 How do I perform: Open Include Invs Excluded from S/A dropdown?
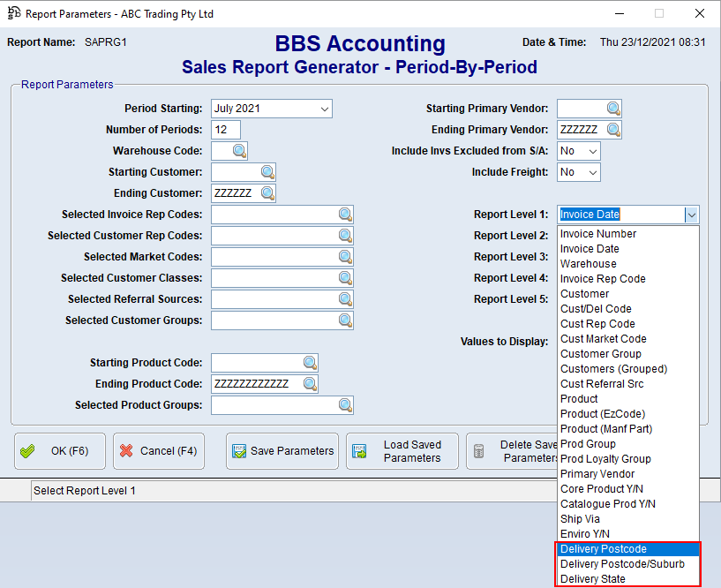tap(592, 151)
